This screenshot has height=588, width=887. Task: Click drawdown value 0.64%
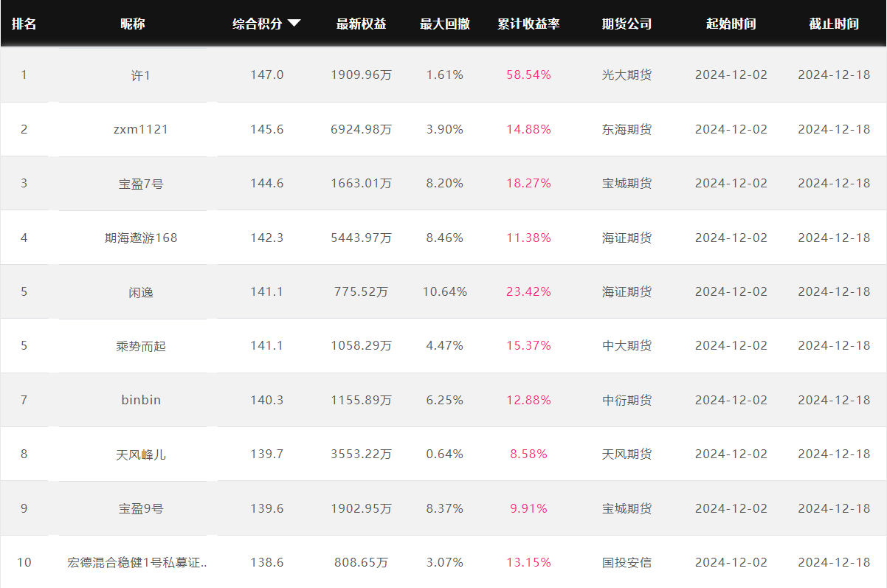445,454
